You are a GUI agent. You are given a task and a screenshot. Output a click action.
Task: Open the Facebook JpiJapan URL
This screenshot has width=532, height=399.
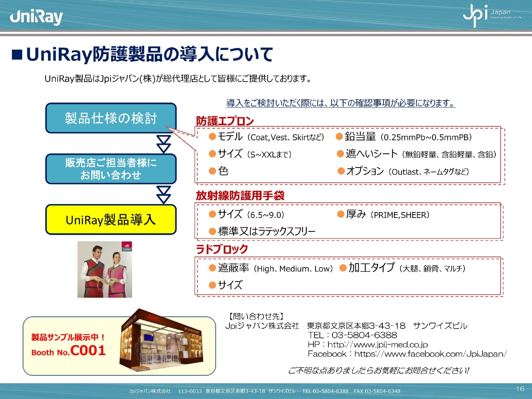coord(430,354)
